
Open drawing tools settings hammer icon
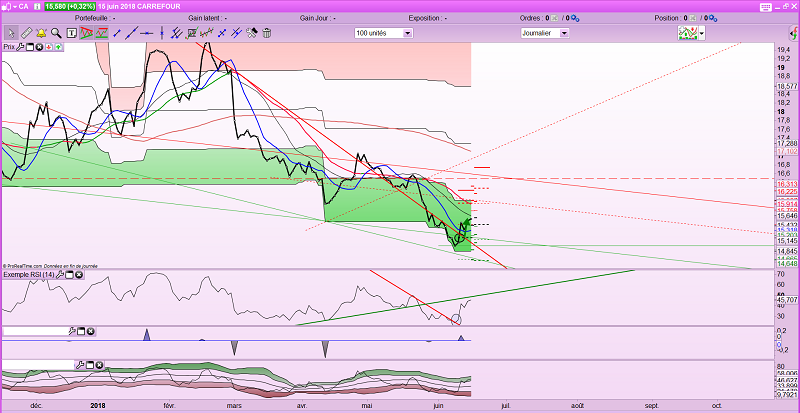pyautogui.click(x=252, y=33)
